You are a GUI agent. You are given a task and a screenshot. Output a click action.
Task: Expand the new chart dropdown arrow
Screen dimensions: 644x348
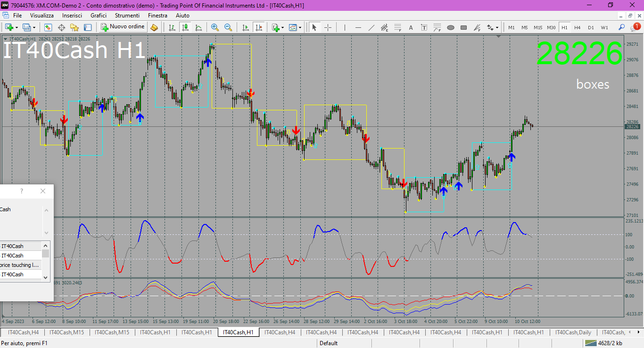17,27
